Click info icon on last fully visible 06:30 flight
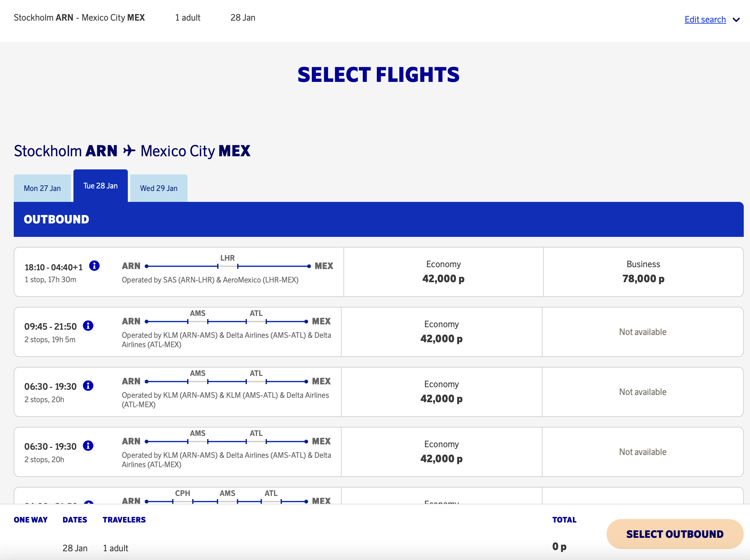The width and height of the screenshot is (750, 560). point(88,446)
